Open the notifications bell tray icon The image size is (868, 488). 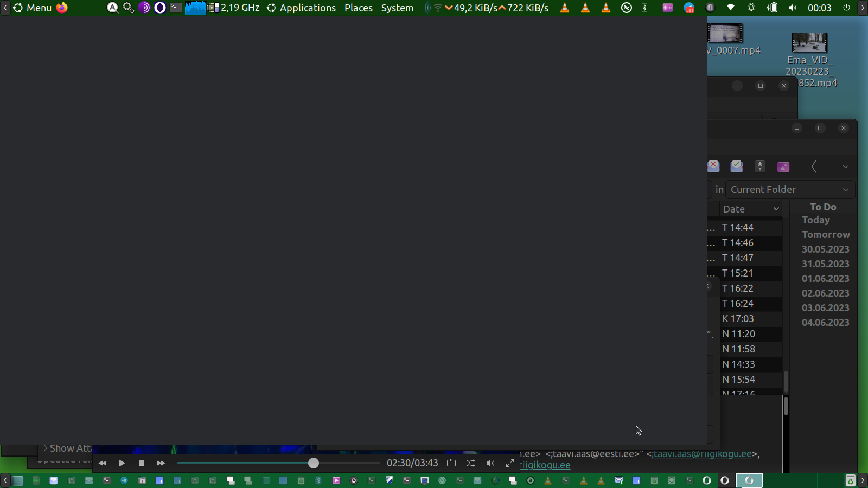pos(751,8)
